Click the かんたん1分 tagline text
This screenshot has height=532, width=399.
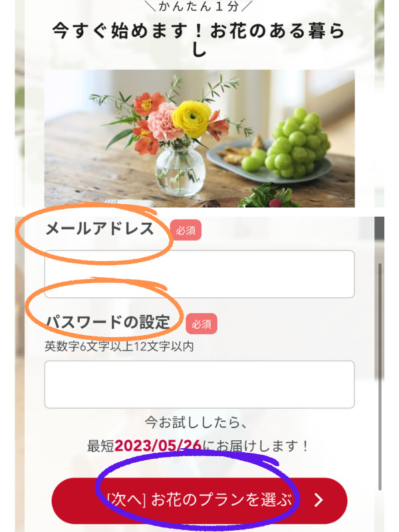199,7
